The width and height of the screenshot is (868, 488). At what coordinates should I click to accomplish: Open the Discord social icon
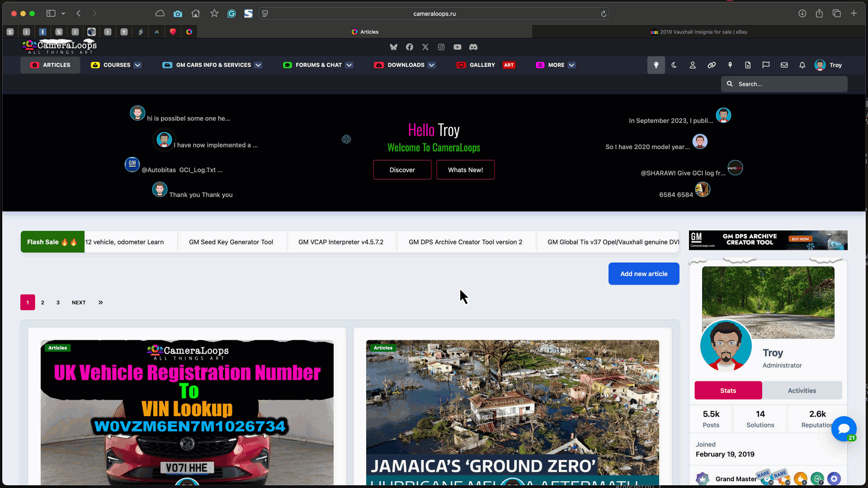click(473, 47)
